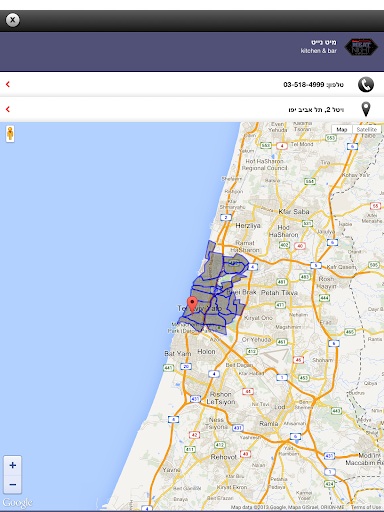Click the Rehovot label on map

223,457
